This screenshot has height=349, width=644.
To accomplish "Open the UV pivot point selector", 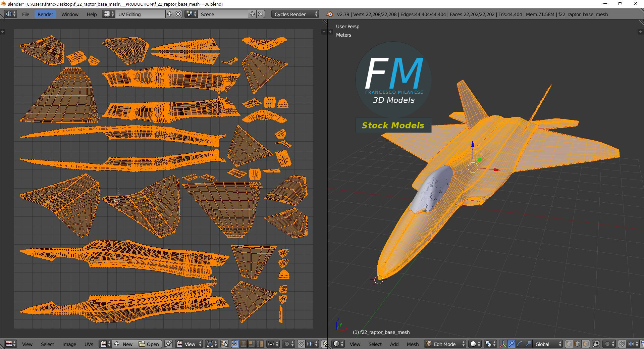I will point(211,344).
